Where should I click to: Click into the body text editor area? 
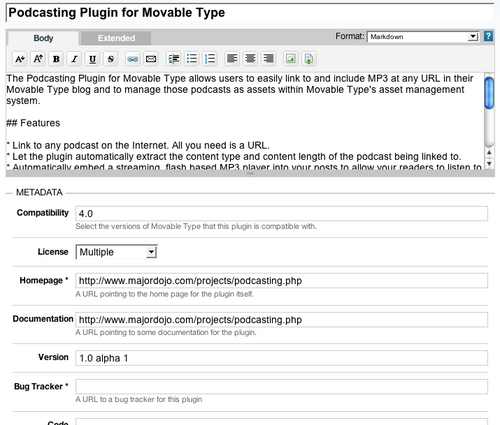tap(245, 121)
